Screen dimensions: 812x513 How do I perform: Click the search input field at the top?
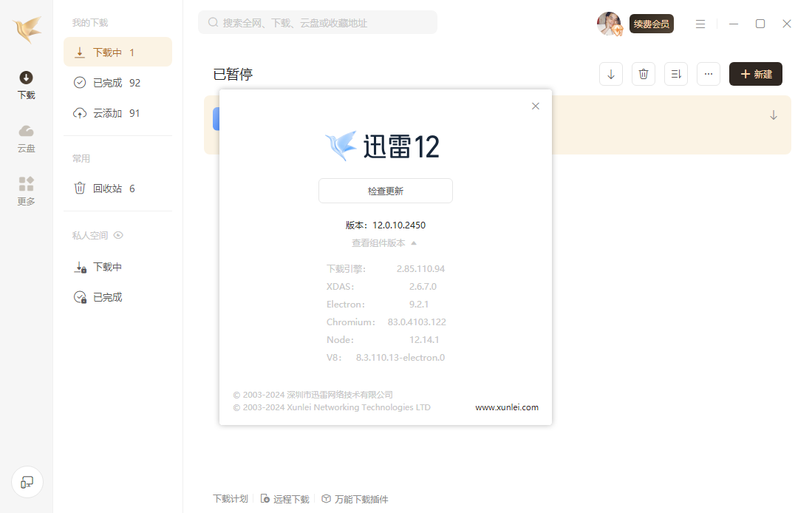click(317, 22)
